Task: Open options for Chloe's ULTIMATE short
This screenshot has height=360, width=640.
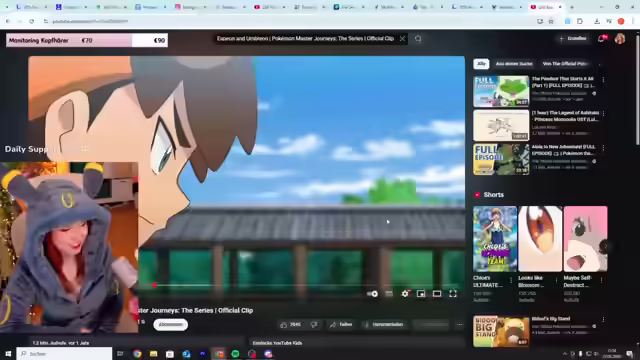Action: pos(511,280)
